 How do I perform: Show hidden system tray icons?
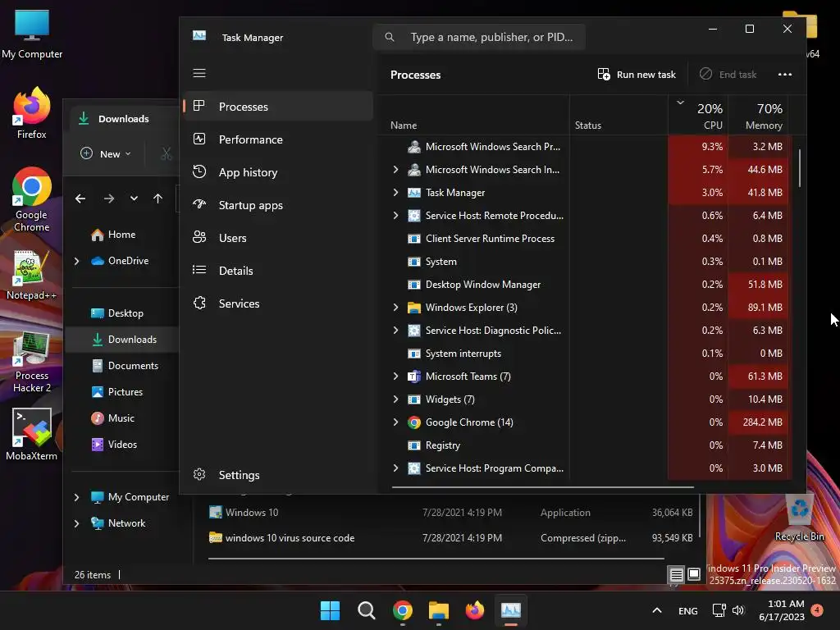pyautogui.click(x=657, y=610)
